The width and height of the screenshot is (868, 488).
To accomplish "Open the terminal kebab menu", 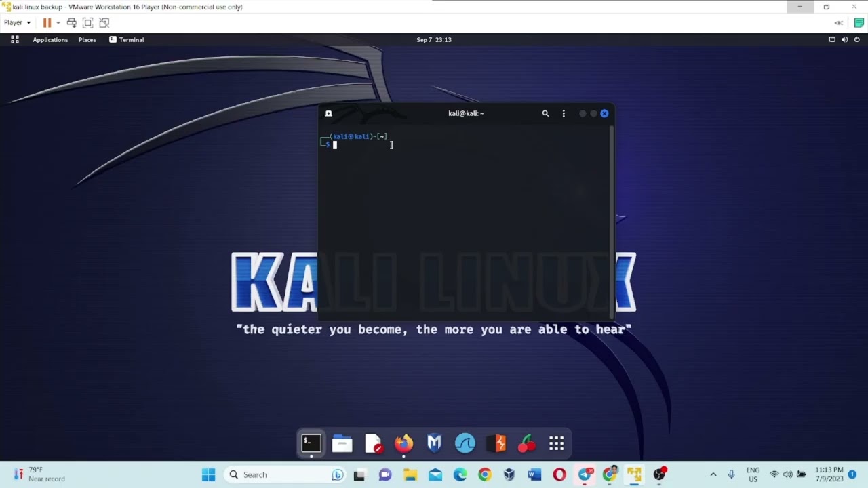I will [x=564, y=113].
